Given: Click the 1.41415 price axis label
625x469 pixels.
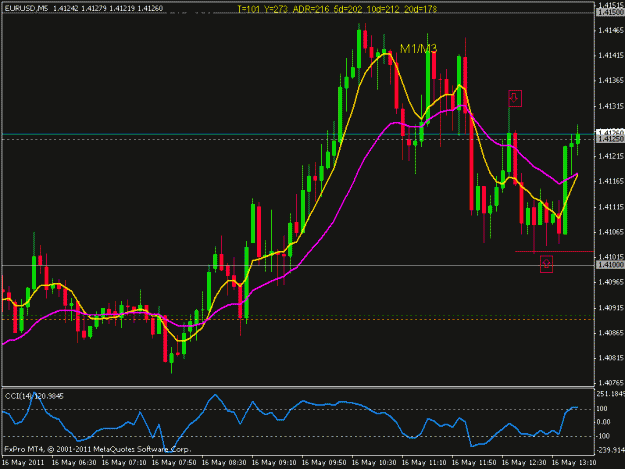Looking at the screenshot, I should (x=611, y=55).
